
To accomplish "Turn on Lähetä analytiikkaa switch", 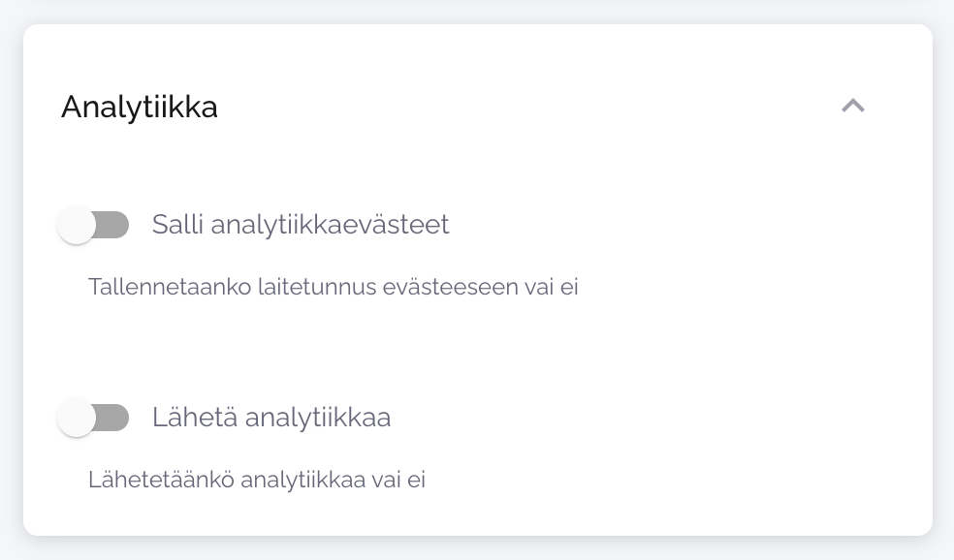I will (93, 419).
